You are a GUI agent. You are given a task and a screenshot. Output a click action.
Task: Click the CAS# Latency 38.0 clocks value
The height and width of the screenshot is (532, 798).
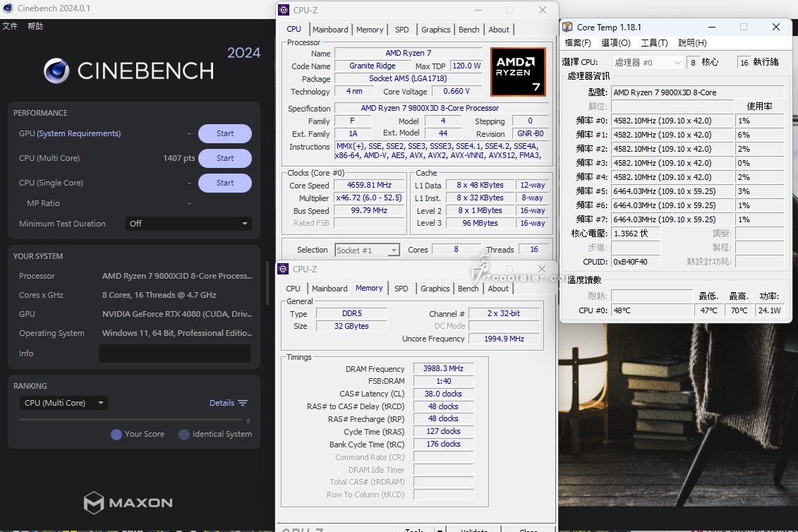[x=443, y=394]
